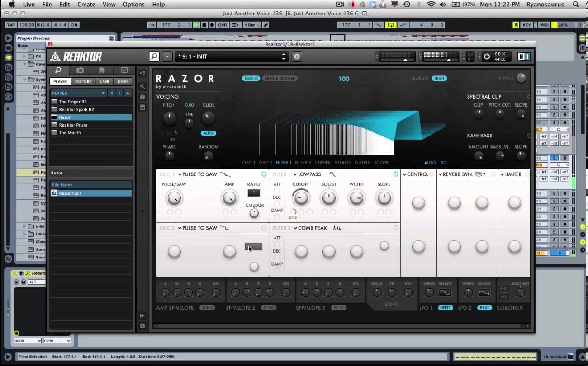The width and height of the screenshot is (588, 366).
Task: Click Live's TAP tempo button
Action: point(11,25)
